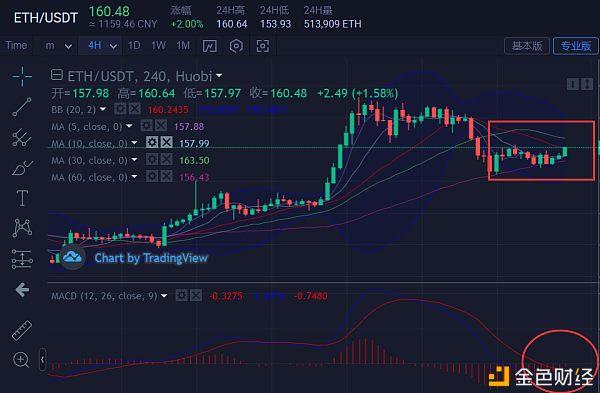Click the zoom in magnifier tool

click(21, 360)
